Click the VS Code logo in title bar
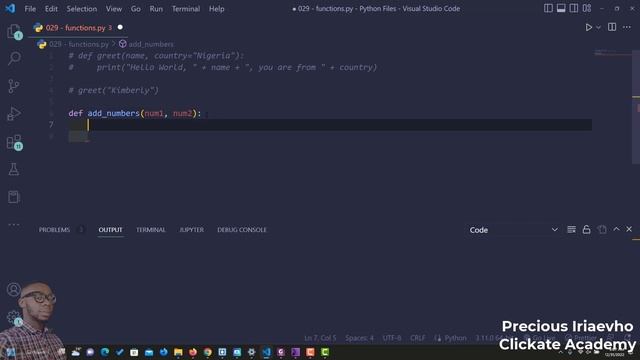640x360 pixels. [x=10, y=9]
